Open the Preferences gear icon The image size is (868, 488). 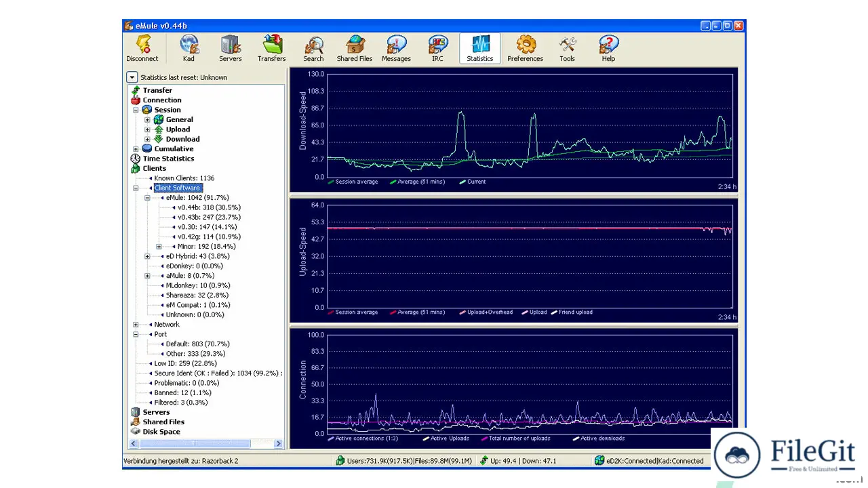tap(526, 49)
